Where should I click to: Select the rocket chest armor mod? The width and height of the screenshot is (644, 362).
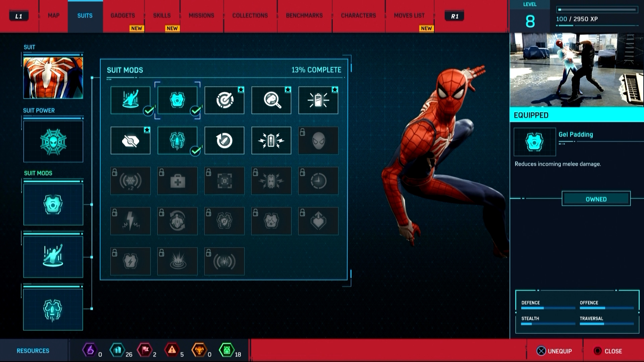pyautogui.click(x=177, y=140)
